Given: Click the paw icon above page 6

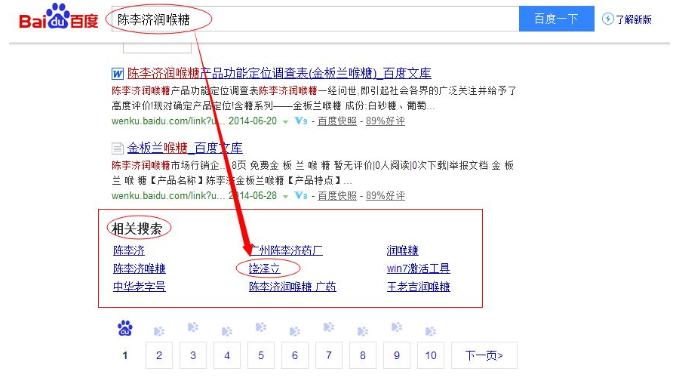Looking at the screenshot, I should 294,331.
